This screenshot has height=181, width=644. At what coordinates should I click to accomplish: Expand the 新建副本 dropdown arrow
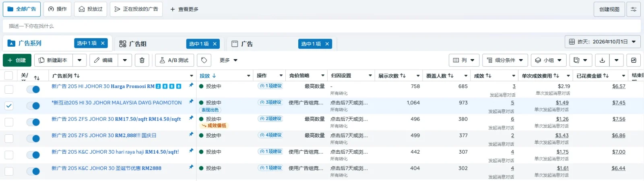(80, 60)
